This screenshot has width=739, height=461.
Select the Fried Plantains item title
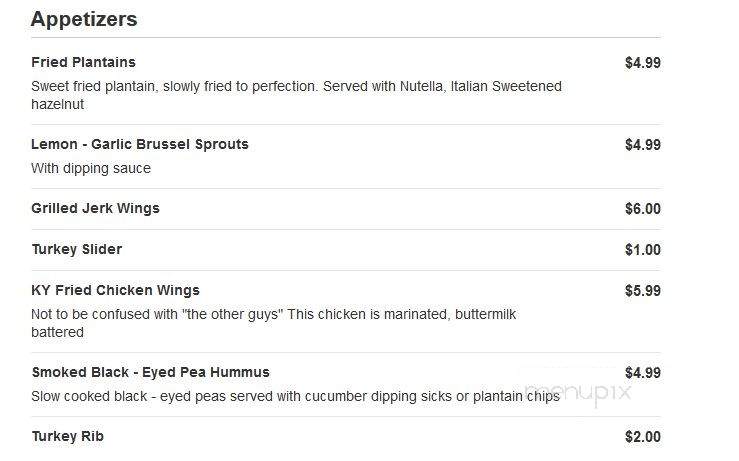83,62
